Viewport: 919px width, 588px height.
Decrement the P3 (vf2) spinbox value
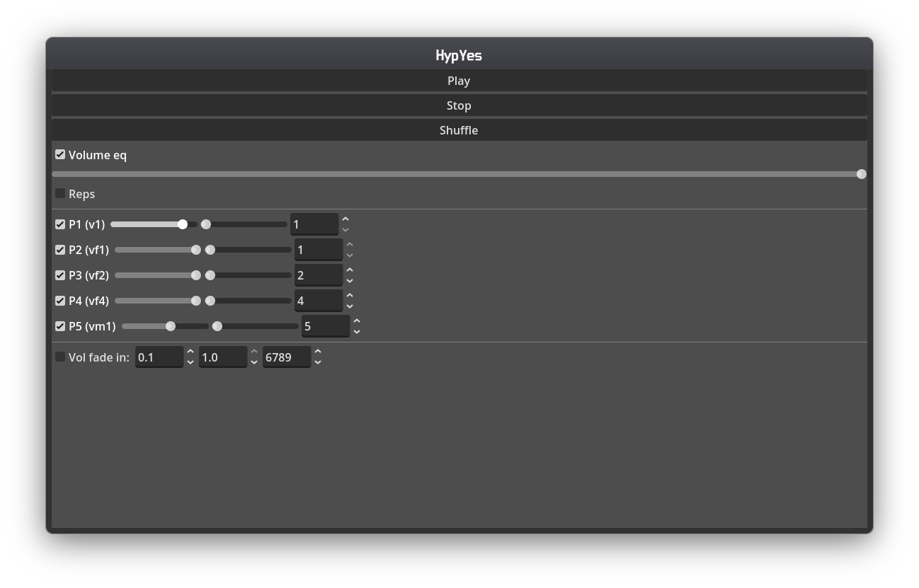pos(350,280)
